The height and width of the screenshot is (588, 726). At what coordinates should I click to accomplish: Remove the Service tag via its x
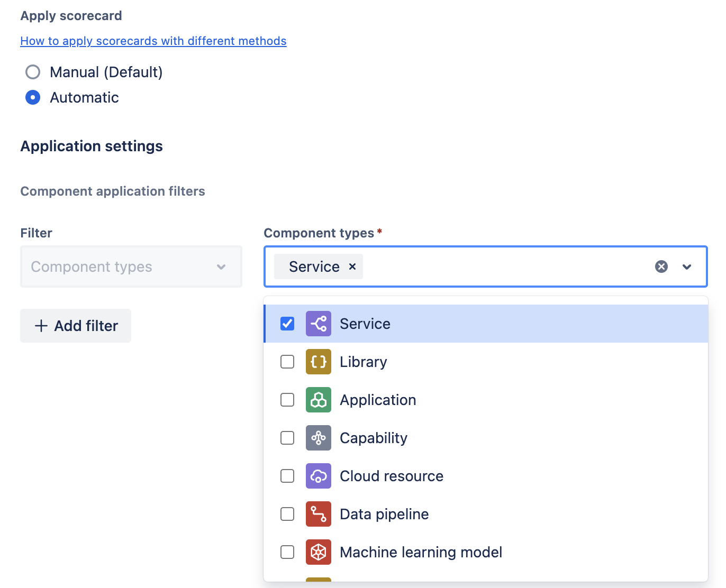352,267
